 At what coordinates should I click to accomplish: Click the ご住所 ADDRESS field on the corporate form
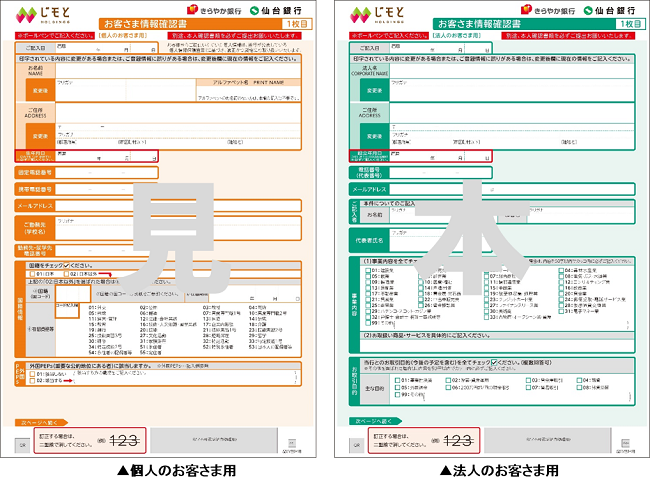(512, 113)
